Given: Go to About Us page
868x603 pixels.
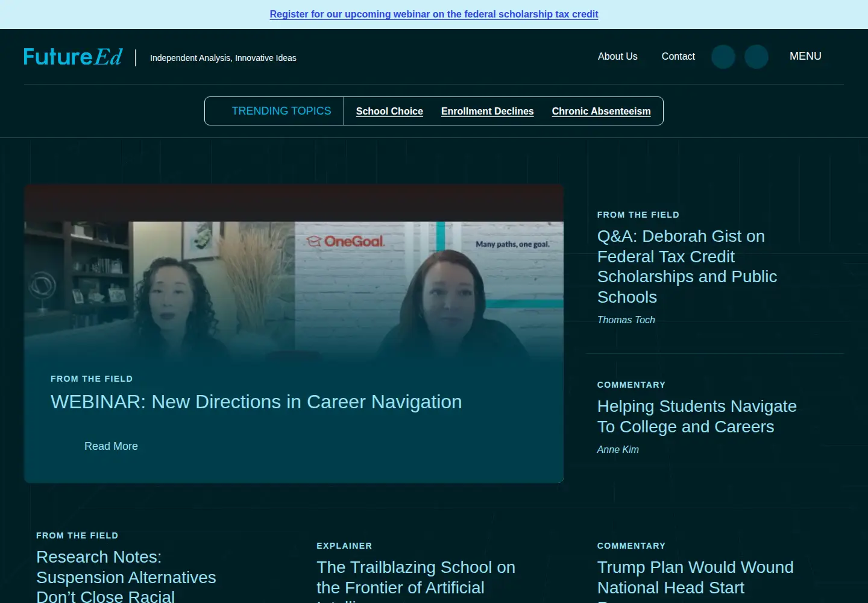Looking at the screenshot, I should (x=617, y=56).
